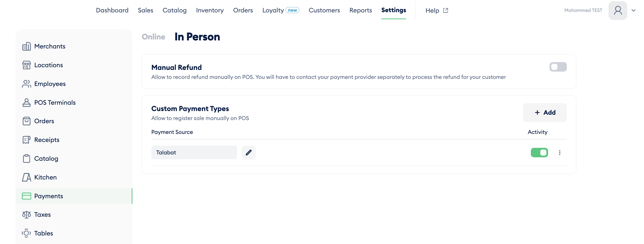The width and height of the screenshot is (644, 244).
Task: Click the user profile avatar icon
Action: (x=617, y=10)
